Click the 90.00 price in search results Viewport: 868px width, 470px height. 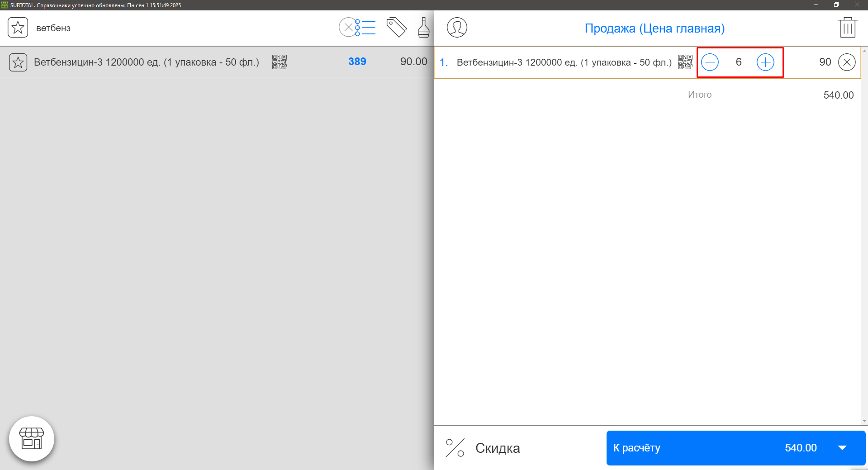tap(413, 62)
